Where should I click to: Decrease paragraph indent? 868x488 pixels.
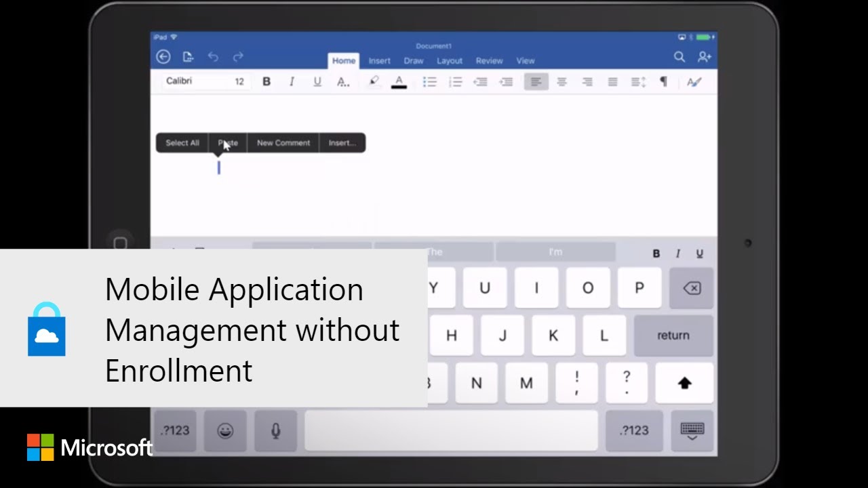[x=481, y=82]
